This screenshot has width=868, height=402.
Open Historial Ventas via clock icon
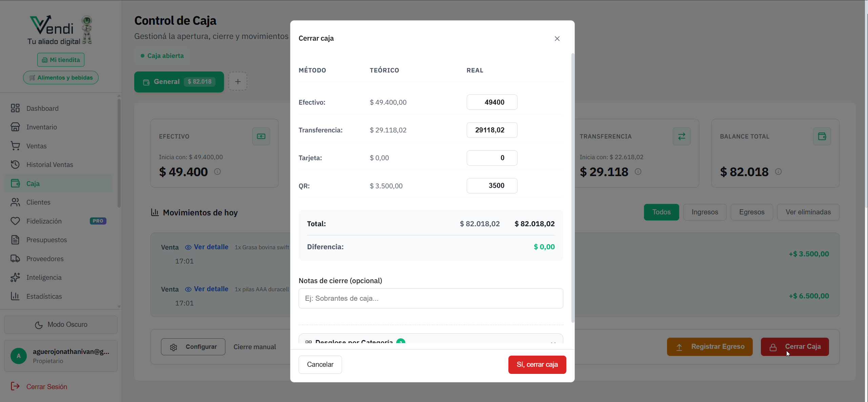[15, 164]
